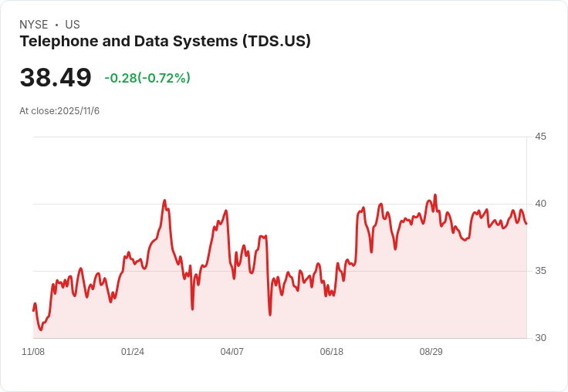Select the 08/29 date axis label
Screen dimensions: 568x392
click(431, 352)
